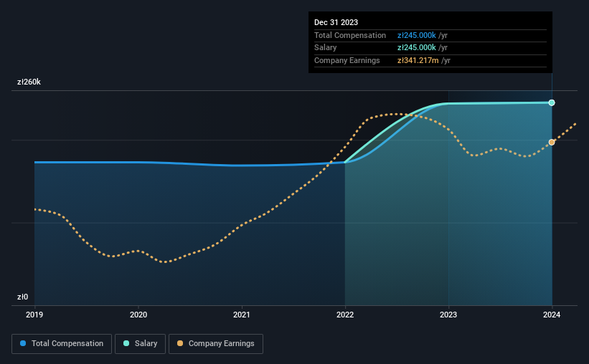Screen dimensions: 589x364
Task: Click the 2019 x-axis label
Action: coord(34,315)
